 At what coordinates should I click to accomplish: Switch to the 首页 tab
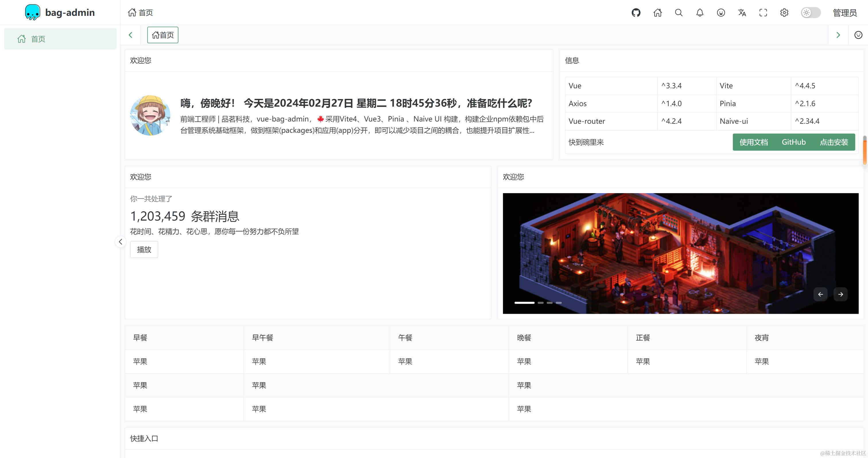coord(163,35)
